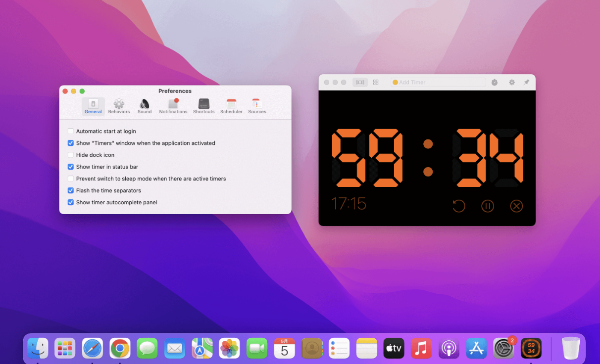Pin the timer window on top
The height and width of the screenshot is (364, 600).
coord(526,83)
